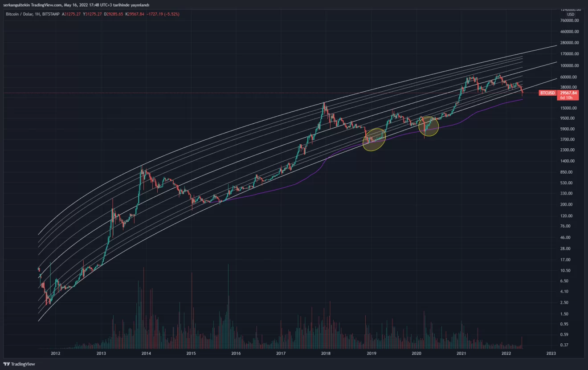588x370 pixels.
Task: Click the 2021 label on time axis
Action: coord(461,354)
